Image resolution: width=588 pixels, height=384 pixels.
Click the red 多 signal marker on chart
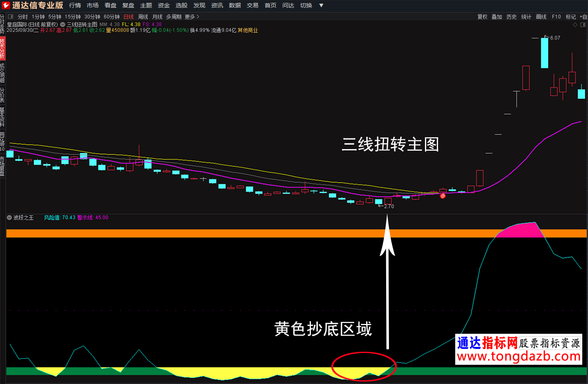click(443, 196)
